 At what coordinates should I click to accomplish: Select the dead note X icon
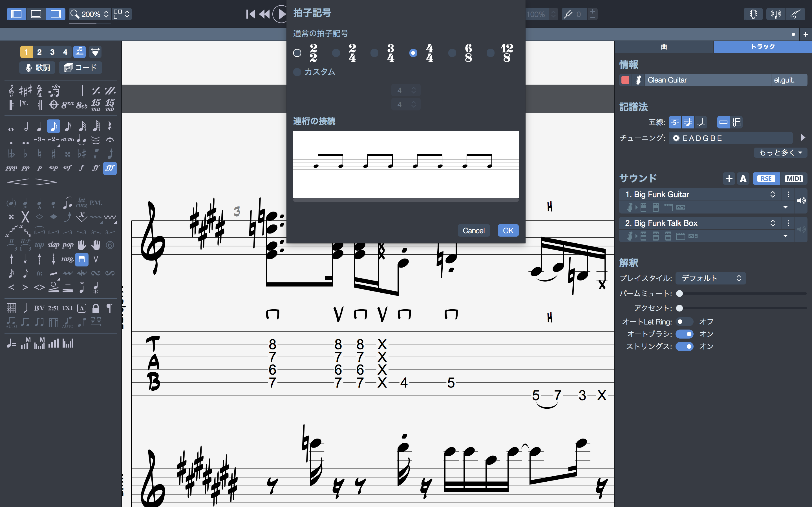pyautogui.click(x=25, y=217)
